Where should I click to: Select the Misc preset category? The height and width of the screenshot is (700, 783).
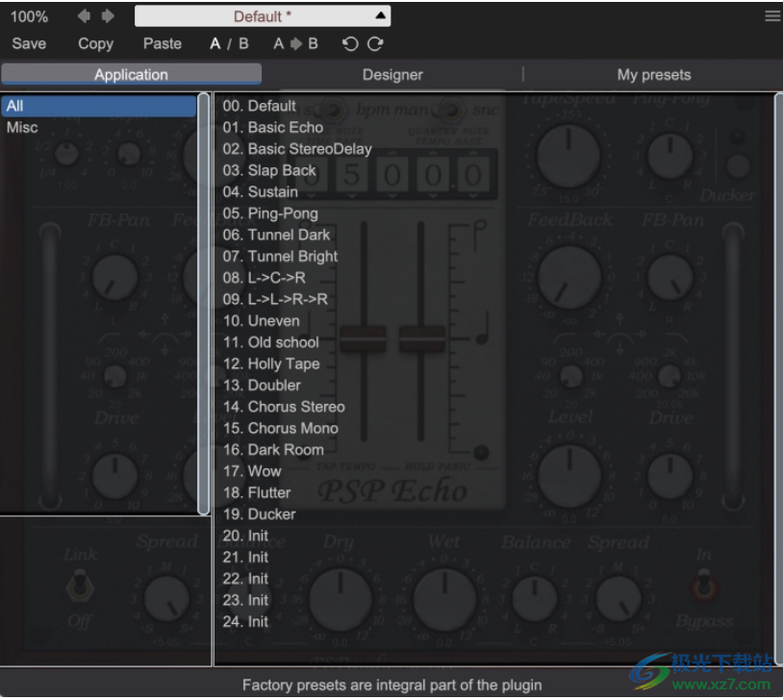[x=22, y=127]
